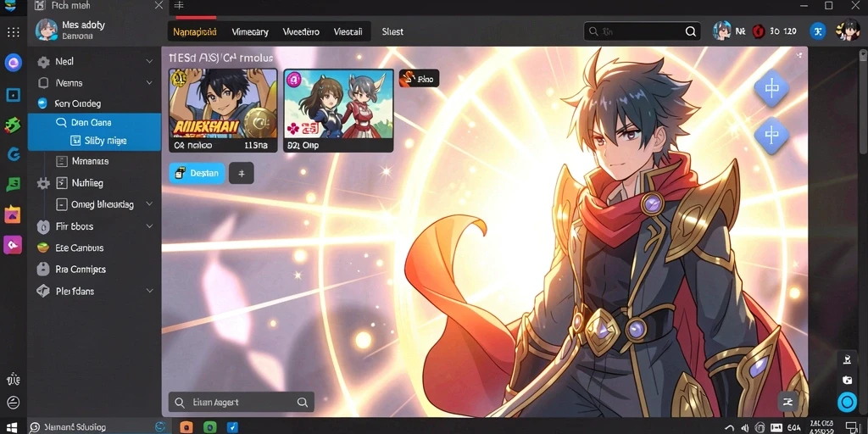Viewport: 868px width, 434px height.
Task: Click the upper blue diamond button on artwork
Action: [771, 88]
